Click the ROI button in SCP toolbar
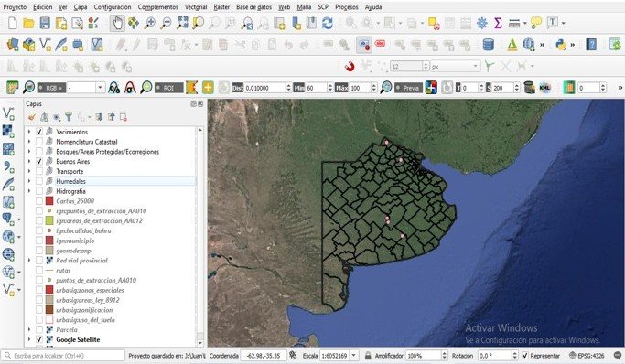This screenshot has width=625, height=364. (169, 88)
